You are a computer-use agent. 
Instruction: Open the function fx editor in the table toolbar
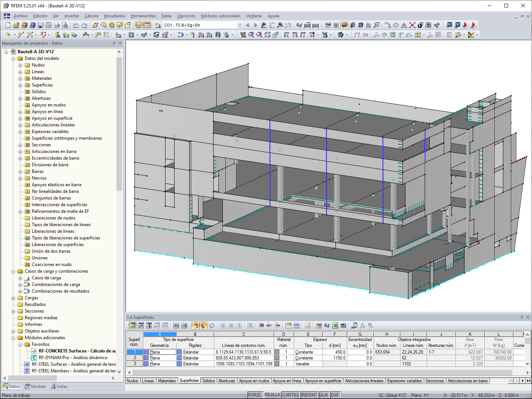click(362, 326)
